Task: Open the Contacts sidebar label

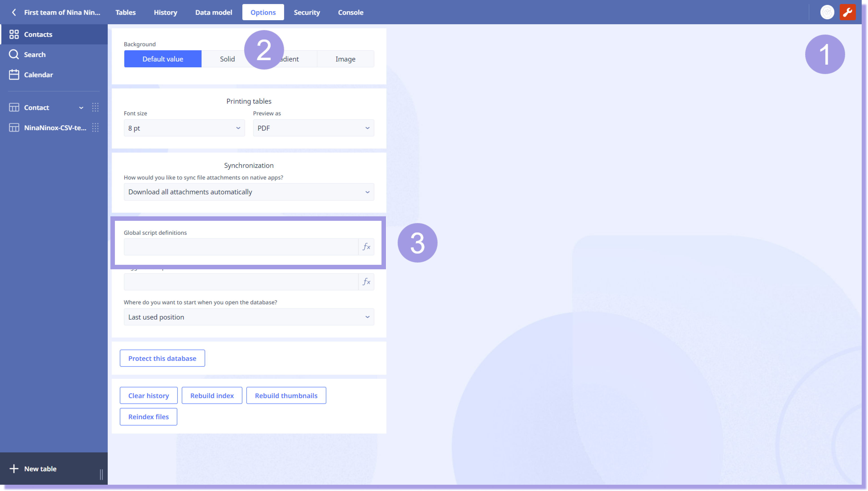Action: coord(38,34)
